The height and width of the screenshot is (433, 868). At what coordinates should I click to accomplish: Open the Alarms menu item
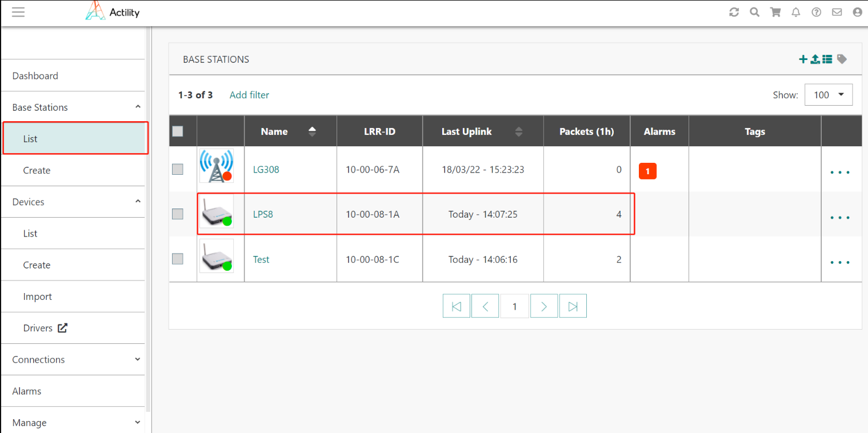pyautogui.click(x=73, y=391)
